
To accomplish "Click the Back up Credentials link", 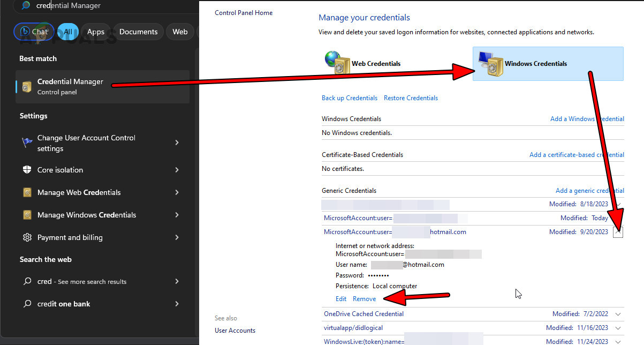I will click(x=349, y=97).
